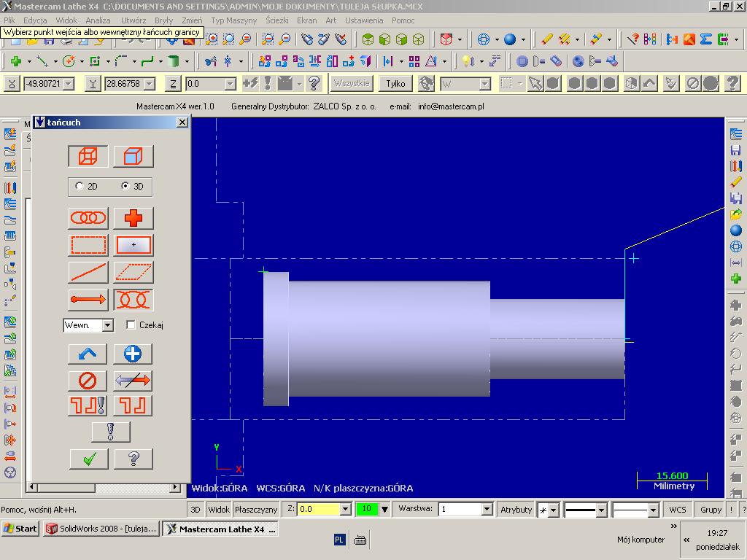Click the green cube isometric view icon
The image size is (747, 560).
point(368,39)
